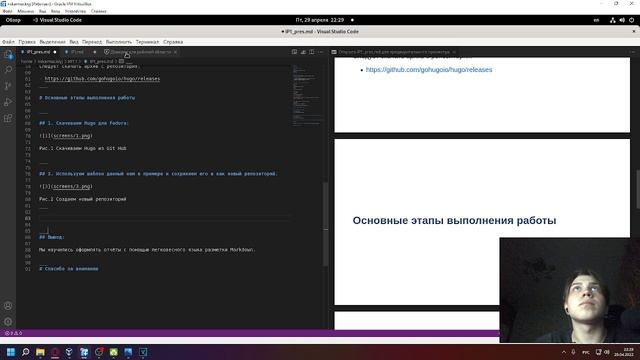Click the 'Рис.2 Создаем новый репозиторий' line

[83, 199]
